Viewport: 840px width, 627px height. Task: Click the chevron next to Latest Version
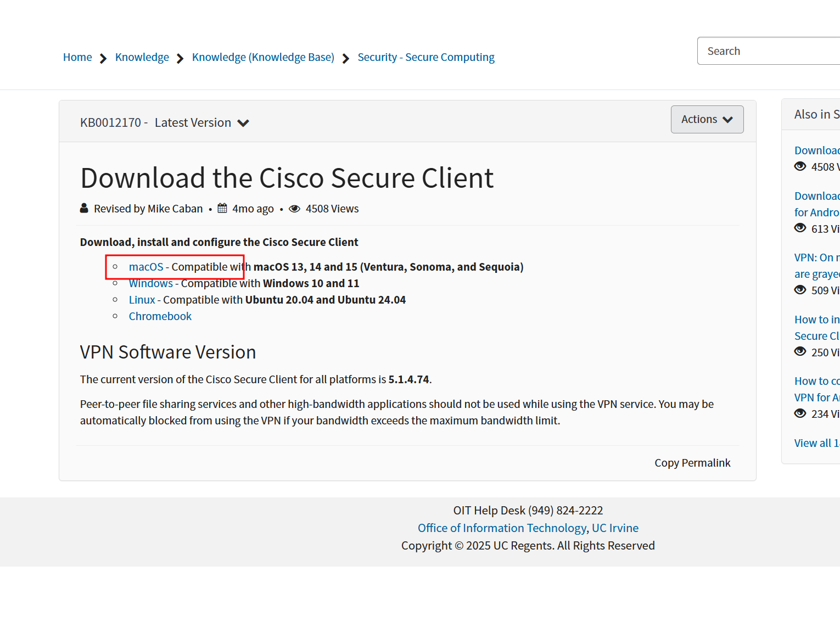(x=243, y=123)
